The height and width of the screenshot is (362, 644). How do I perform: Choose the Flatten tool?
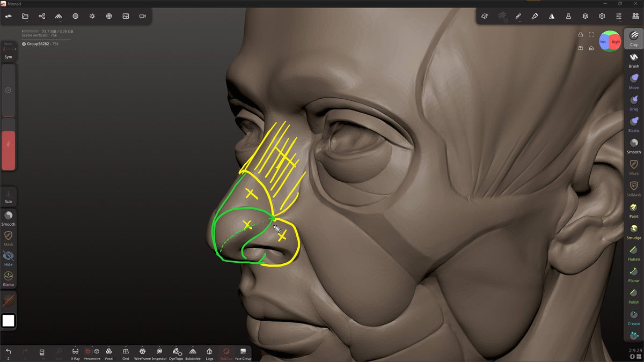pos(634,253)
